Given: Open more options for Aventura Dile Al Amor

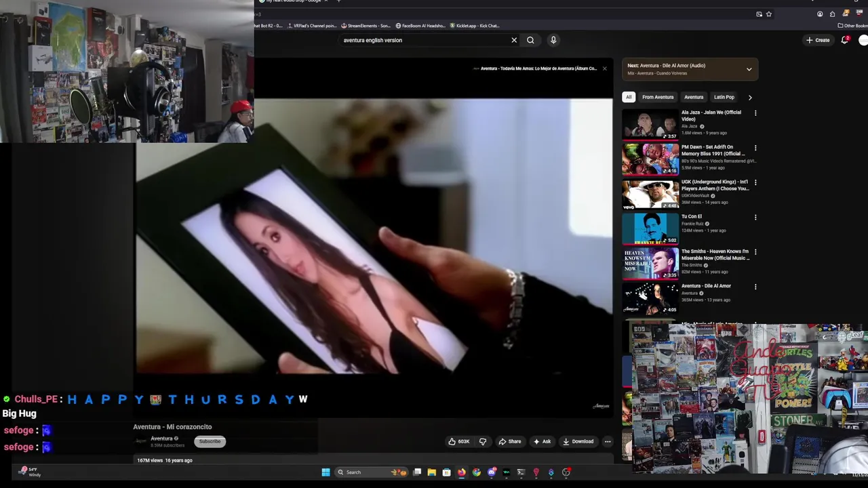Looking at the screenshot, I should tap(755, 287).
